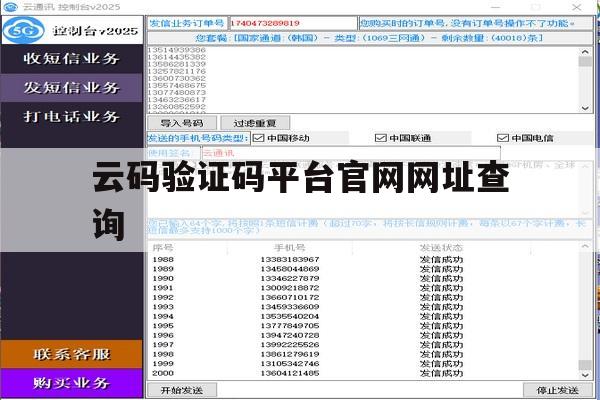Click number 13514939386 in the import list
Viewport: 600px width, 400px height.
point(176,50)
